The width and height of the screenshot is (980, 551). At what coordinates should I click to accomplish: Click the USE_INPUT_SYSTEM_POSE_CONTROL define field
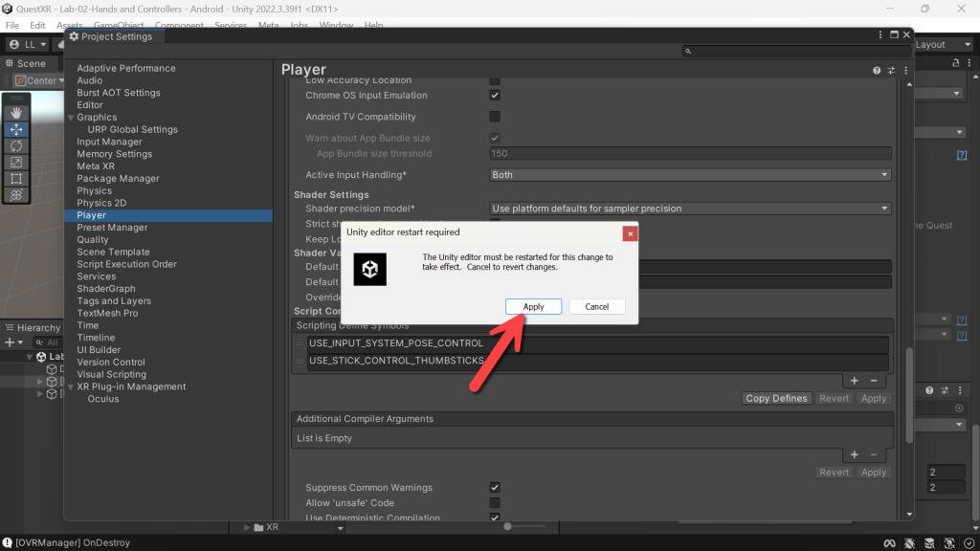(x=597, y=343)
